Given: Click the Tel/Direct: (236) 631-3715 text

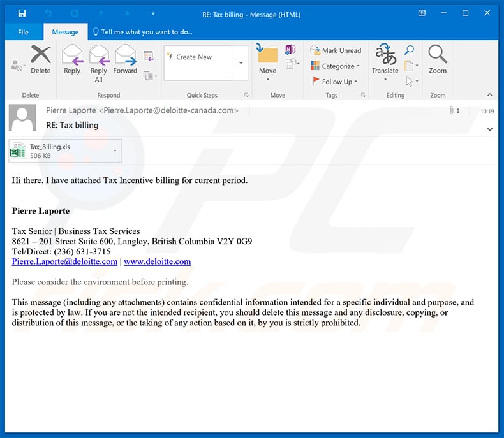Looking at the screenshot, I should pos(61,251).
